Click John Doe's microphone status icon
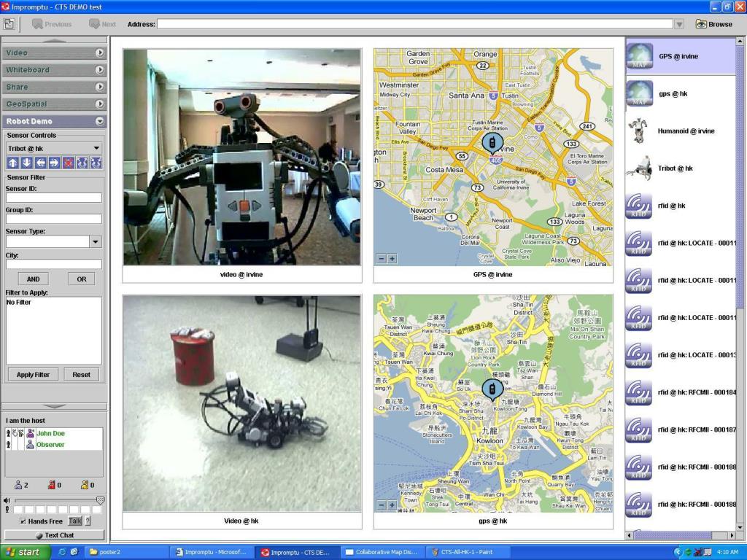 (8, 433)
